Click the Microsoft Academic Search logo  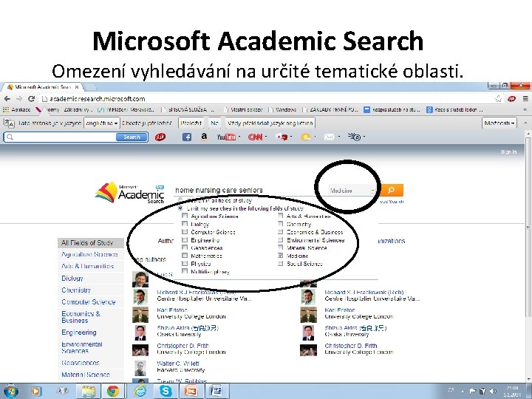[130, 192]
